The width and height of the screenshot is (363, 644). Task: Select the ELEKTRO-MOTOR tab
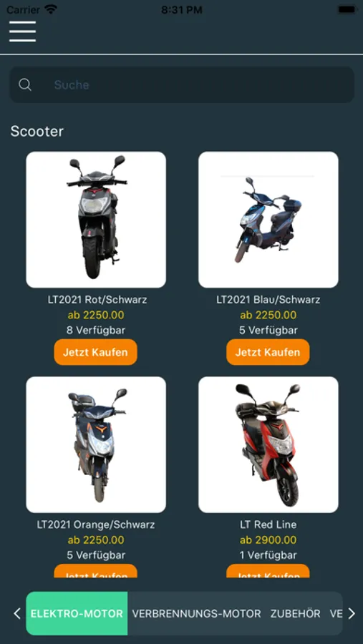[77, 614]
